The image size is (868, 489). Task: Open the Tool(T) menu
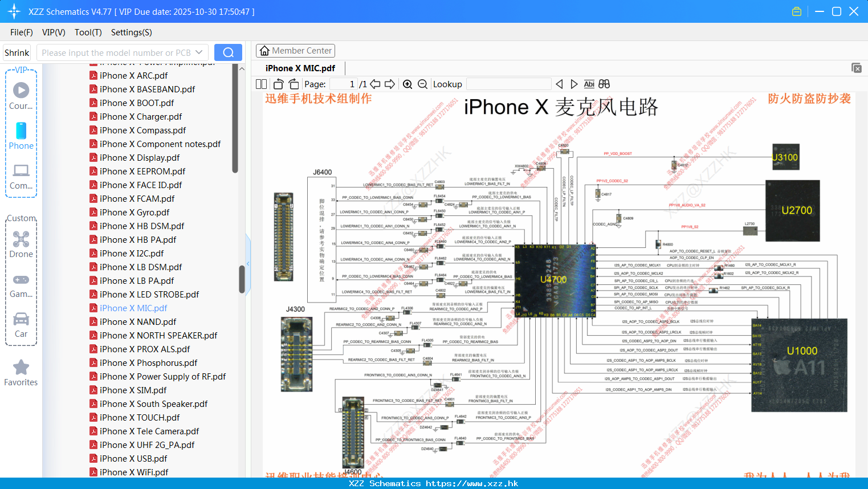click(88, 32)
